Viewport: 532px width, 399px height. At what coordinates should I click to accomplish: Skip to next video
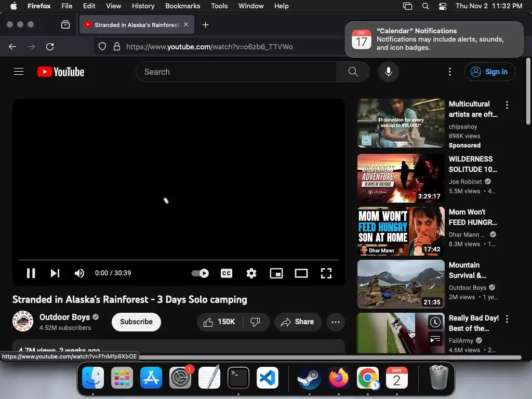click(55, 273)
